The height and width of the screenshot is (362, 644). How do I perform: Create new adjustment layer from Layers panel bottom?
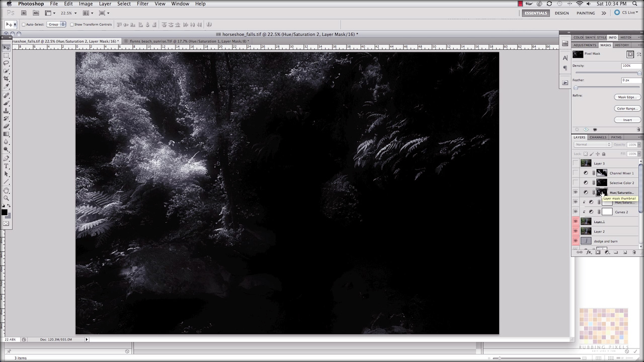(607, 252)
